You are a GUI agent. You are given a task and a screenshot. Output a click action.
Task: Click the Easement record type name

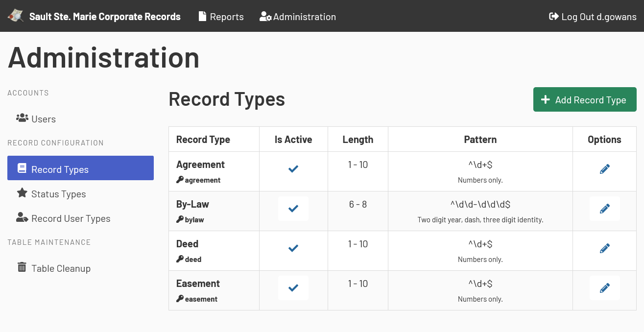click(x=198, y=284)
